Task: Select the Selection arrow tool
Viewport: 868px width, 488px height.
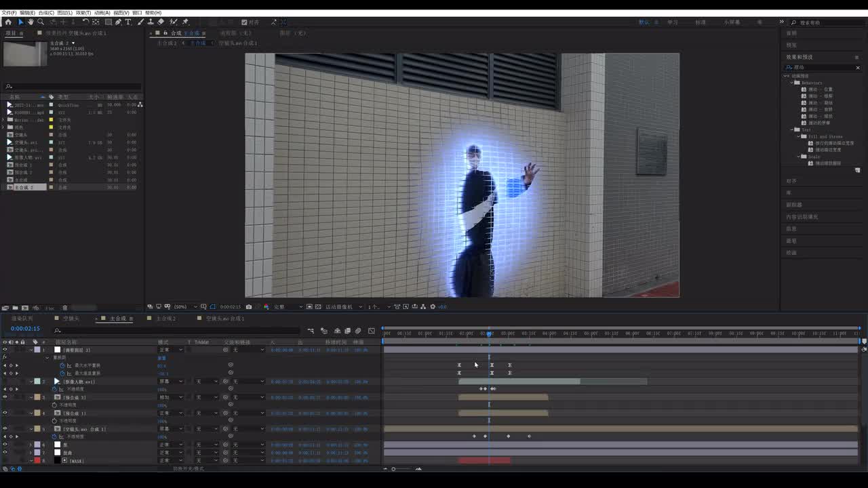Action: (20, 22)
